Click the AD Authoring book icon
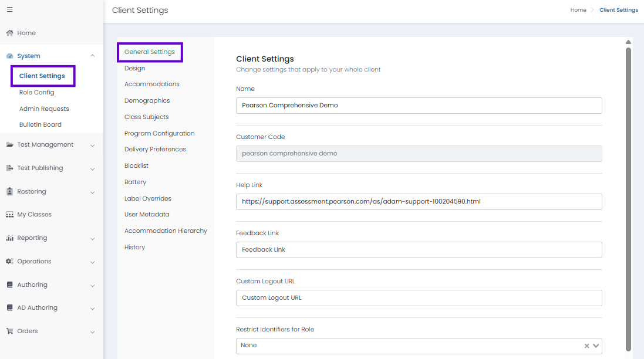The height and width of the screenshot is (359, 644). (x=9, y=308)
